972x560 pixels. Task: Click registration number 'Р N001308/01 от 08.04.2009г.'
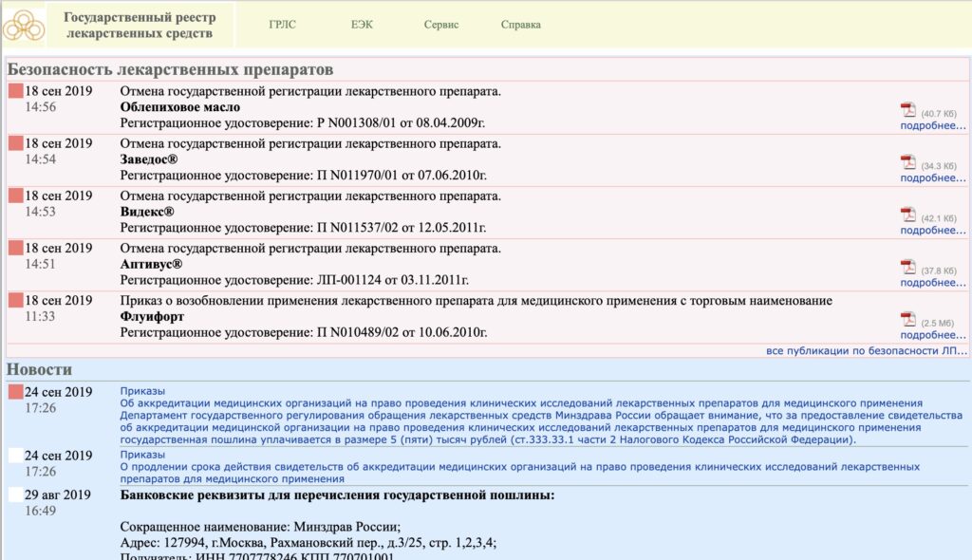401,122
